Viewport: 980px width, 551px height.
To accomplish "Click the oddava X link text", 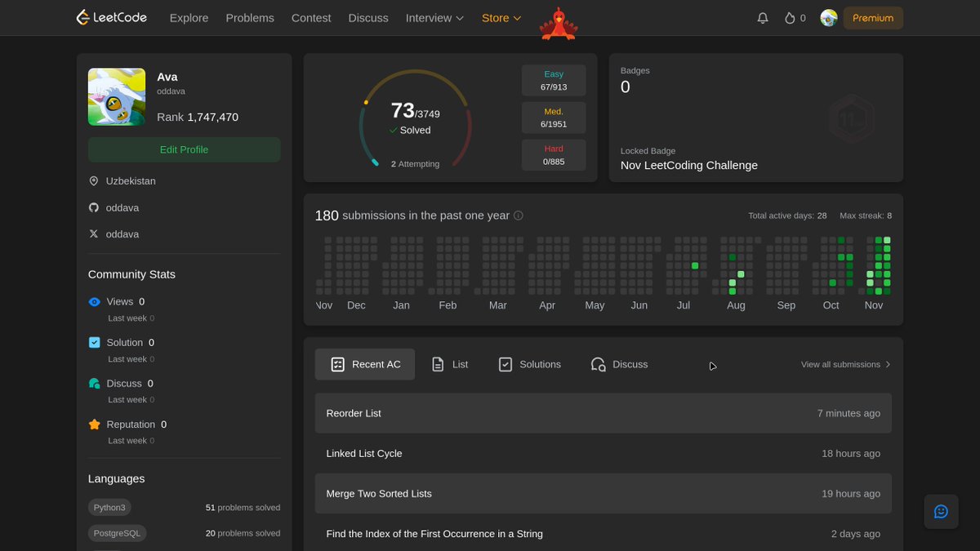I will pyautogui.click(x=122, y=234).
